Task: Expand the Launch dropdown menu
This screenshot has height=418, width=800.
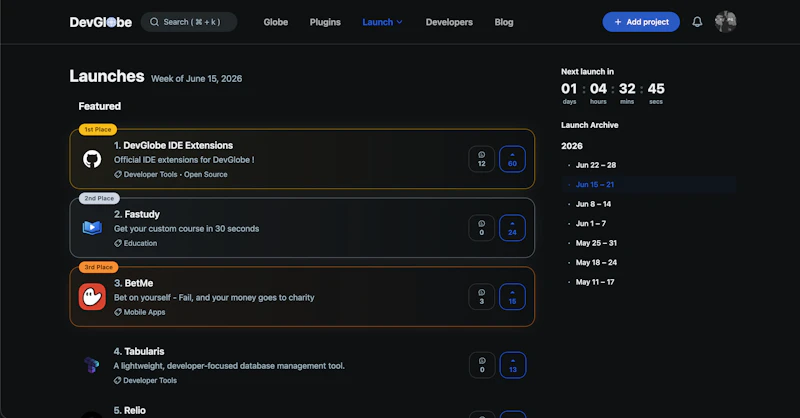Action: click(x=382, y=22)
